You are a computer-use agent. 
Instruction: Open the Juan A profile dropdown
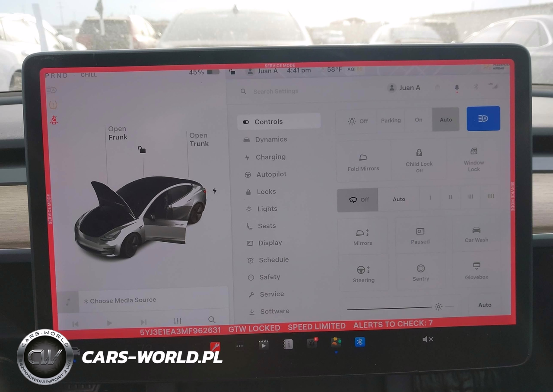404,88
